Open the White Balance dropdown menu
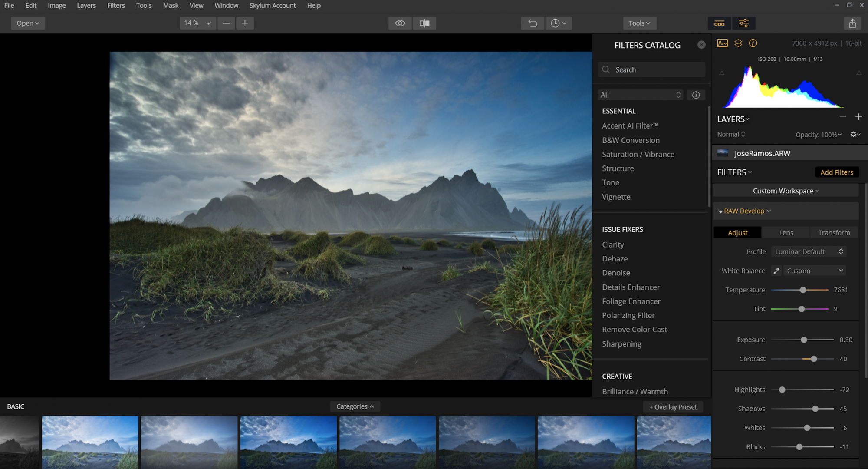Screen dimensions: 868x469 click(x=814, y=270)
